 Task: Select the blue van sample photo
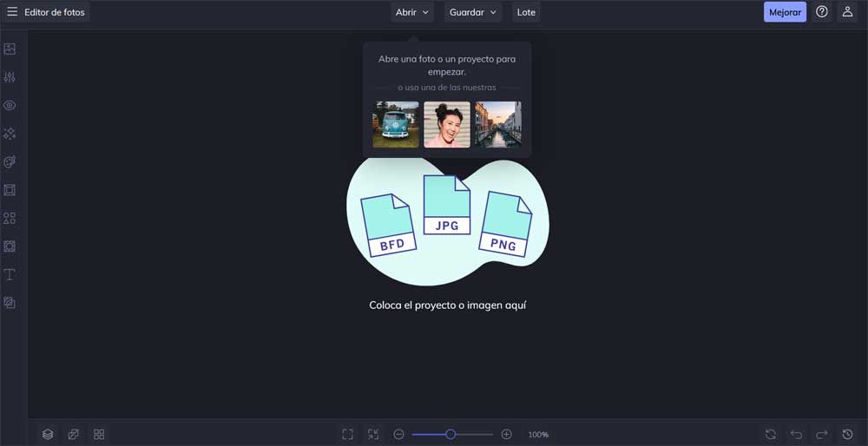coord(396,124)
